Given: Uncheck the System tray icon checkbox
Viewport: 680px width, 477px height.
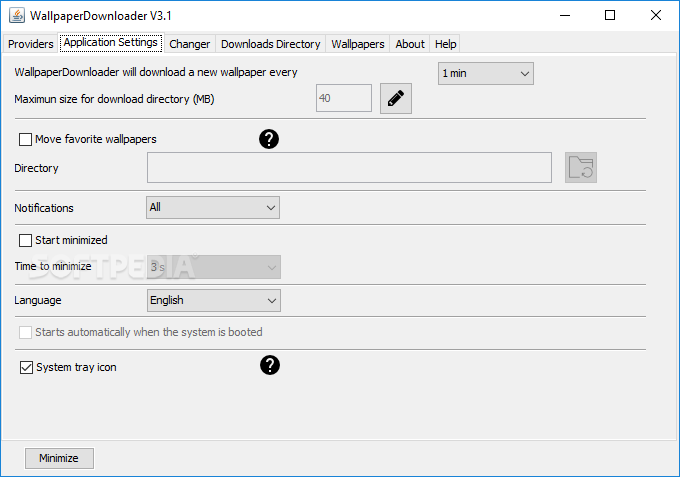Looking at the screenshot, I should coord(26,367).
